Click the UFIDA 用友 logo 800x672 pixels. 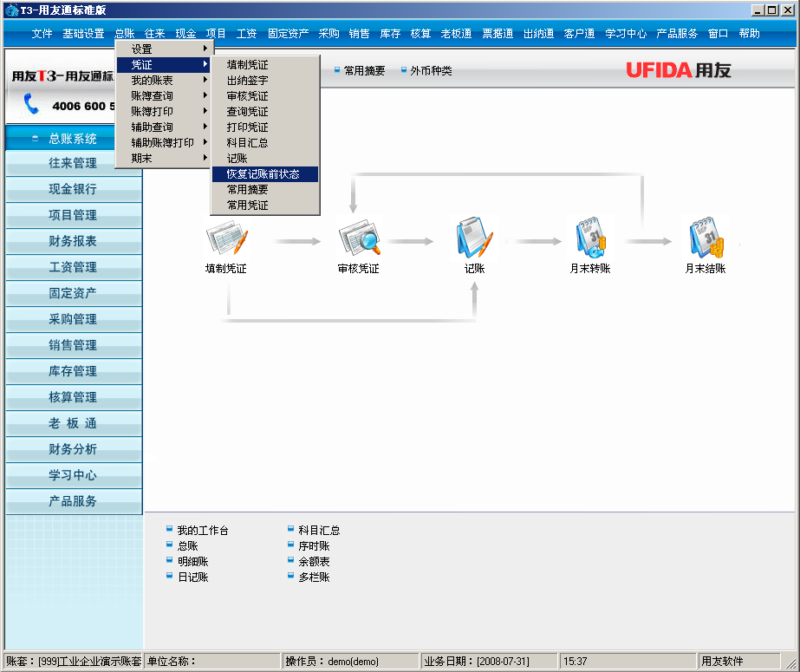point(679,70)
